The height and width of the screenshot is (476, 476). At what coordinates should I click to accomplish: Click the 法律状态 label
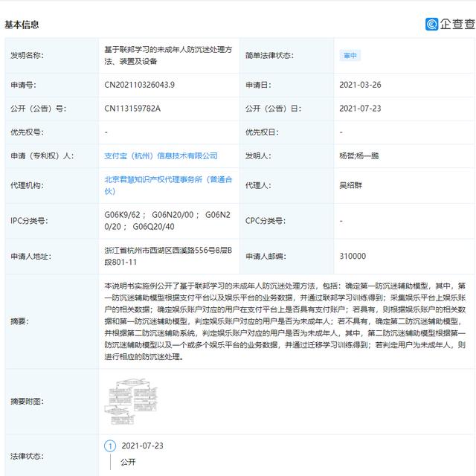coord(27,456)
